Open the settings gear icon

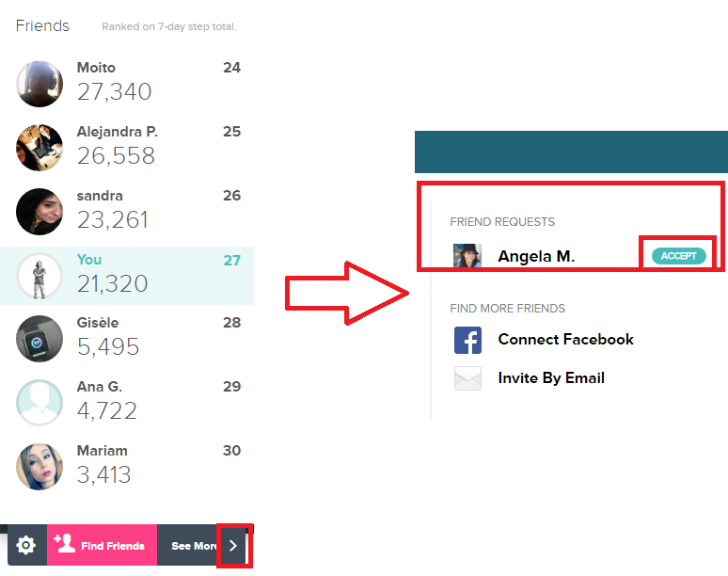[26, 545]
